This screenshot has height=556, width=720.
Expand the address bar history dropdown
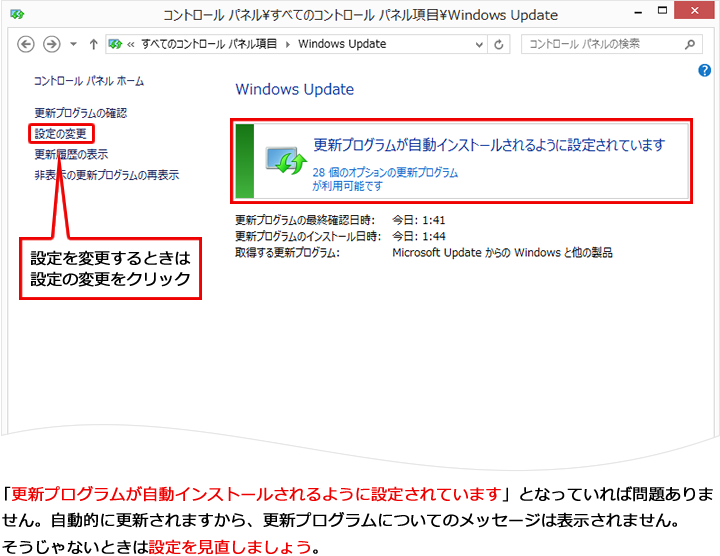(479, 45)
